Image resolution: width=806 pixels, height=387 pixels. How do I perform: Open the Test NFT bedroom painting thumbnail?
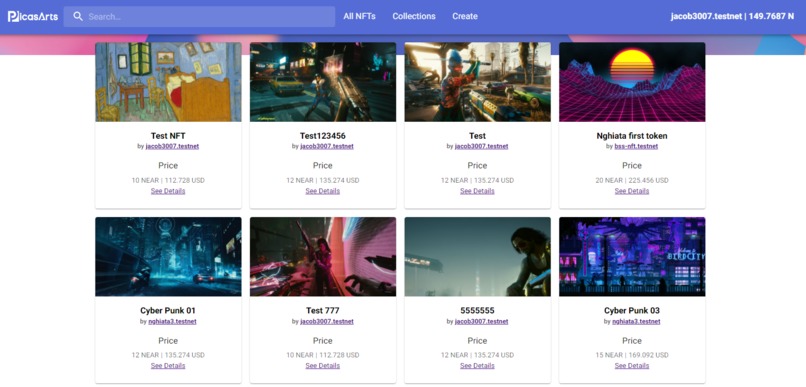[168, 82]
